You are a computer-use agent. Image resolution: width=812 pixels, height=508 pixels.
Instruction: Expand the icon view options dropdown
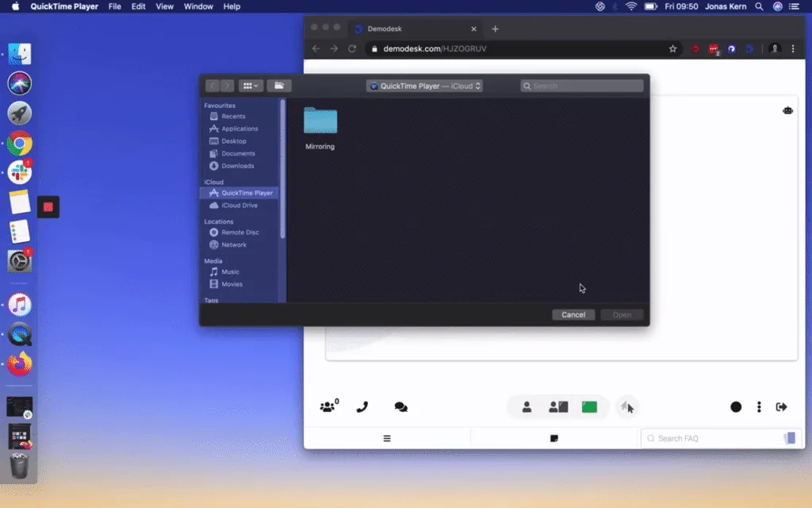pos(251,86)
